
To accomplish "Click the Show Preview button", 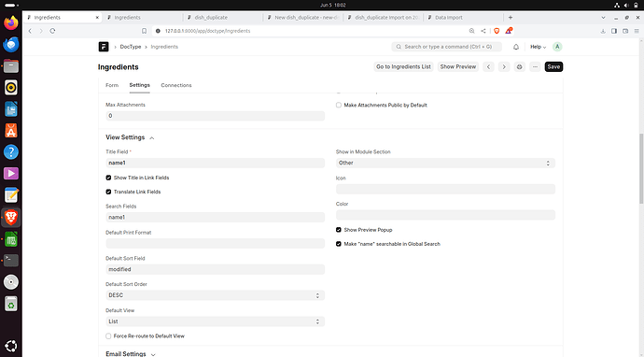I will click(x=458, y=66).
